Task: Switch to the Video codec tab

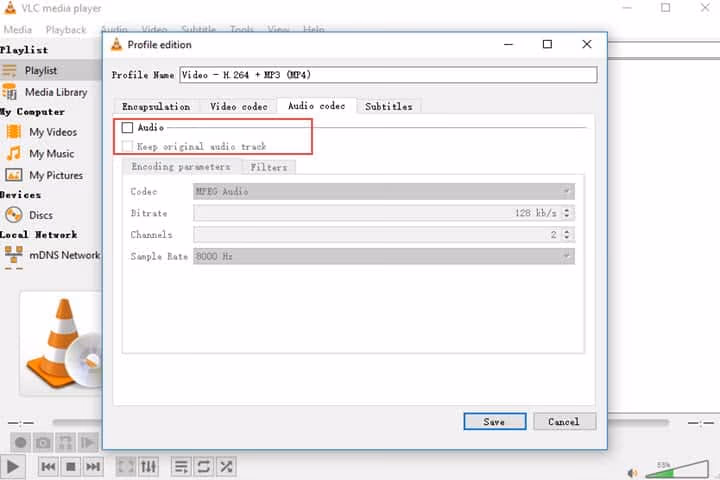Action: (239, 106)
